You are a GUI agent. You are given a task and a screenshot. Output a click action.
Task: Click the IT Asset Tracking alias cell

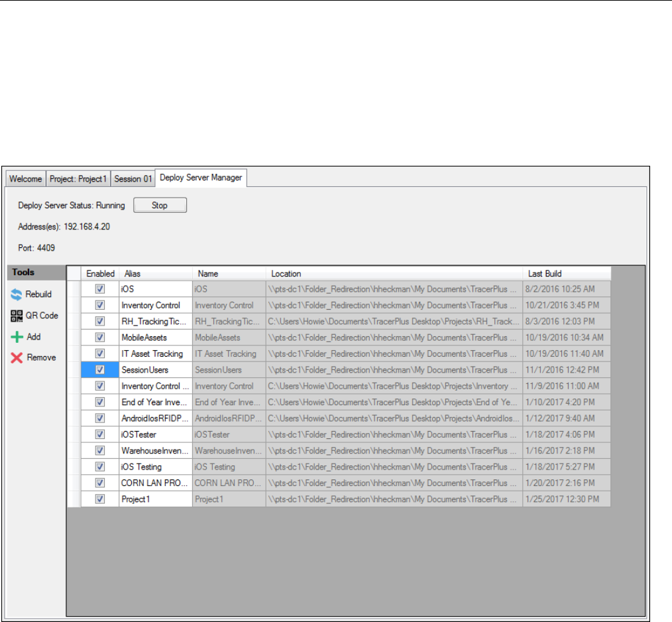(x=156, y=353)
